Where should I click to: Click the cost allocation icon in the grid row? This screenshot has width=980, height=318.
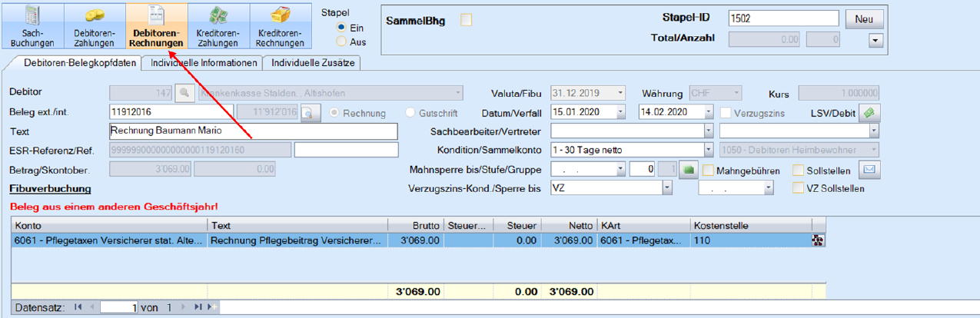[x=818, y=241]
